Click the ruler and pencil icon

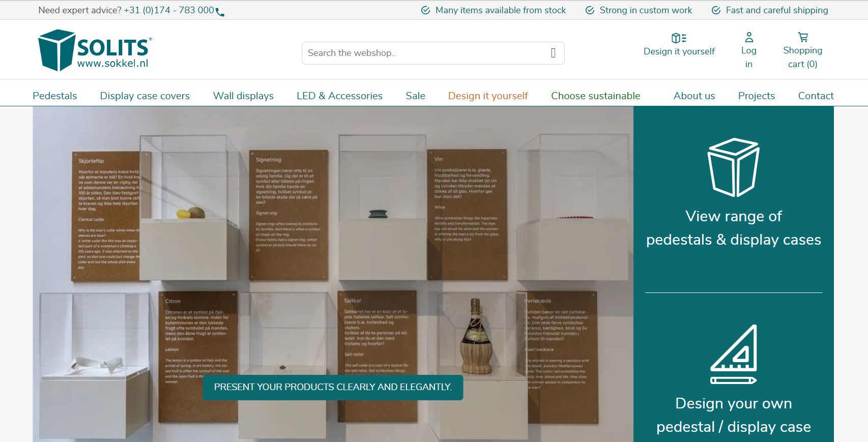pyautogui.click(x=733, y=354)
